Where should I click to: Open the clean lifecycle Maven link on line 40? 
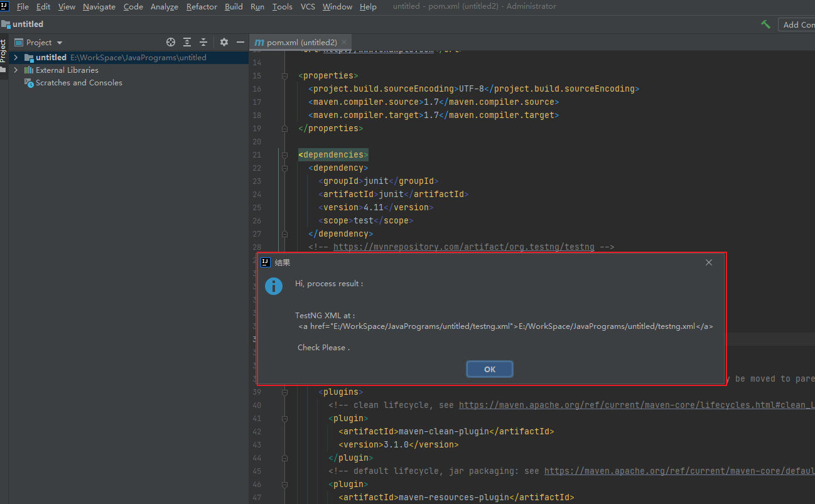coord(637,405)
